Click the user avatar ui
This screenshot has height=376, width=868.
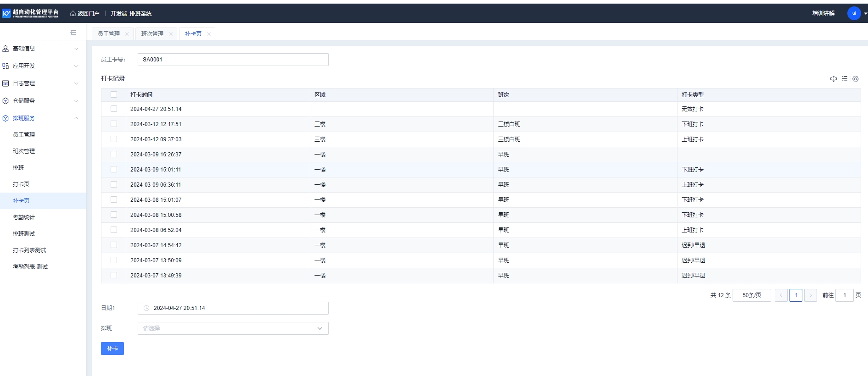(854, 13)
